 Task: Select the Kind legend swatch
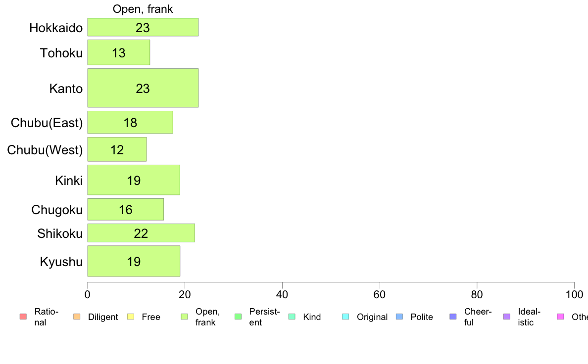click(292, 317)
